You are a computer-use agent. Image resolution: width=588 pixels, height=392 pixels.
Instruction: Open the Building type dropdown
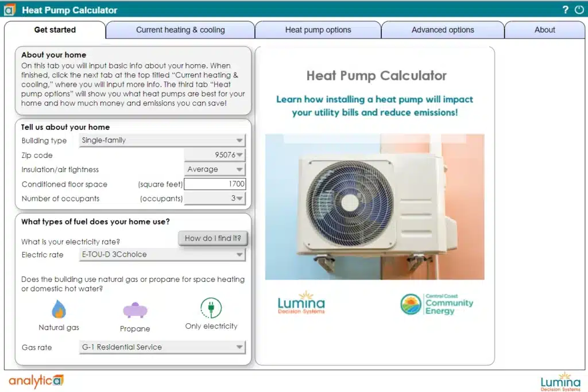click(x=162, y=141)
